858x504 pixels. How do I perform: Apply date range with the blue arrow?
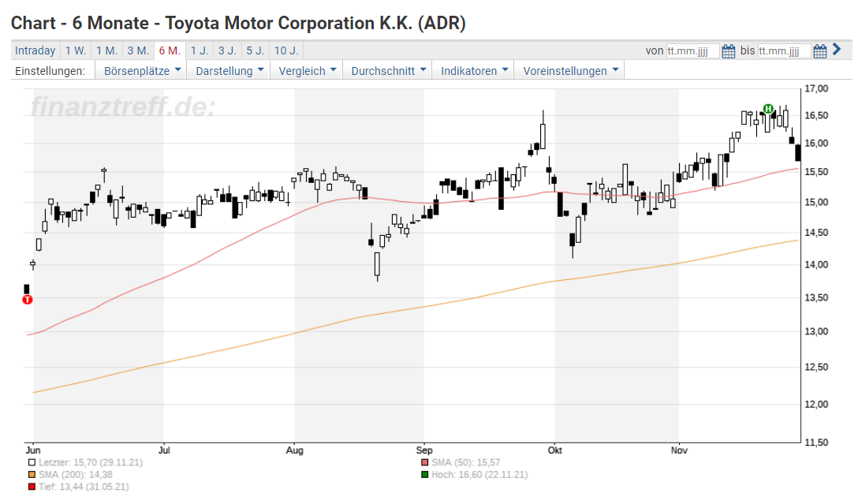[837, 49]
